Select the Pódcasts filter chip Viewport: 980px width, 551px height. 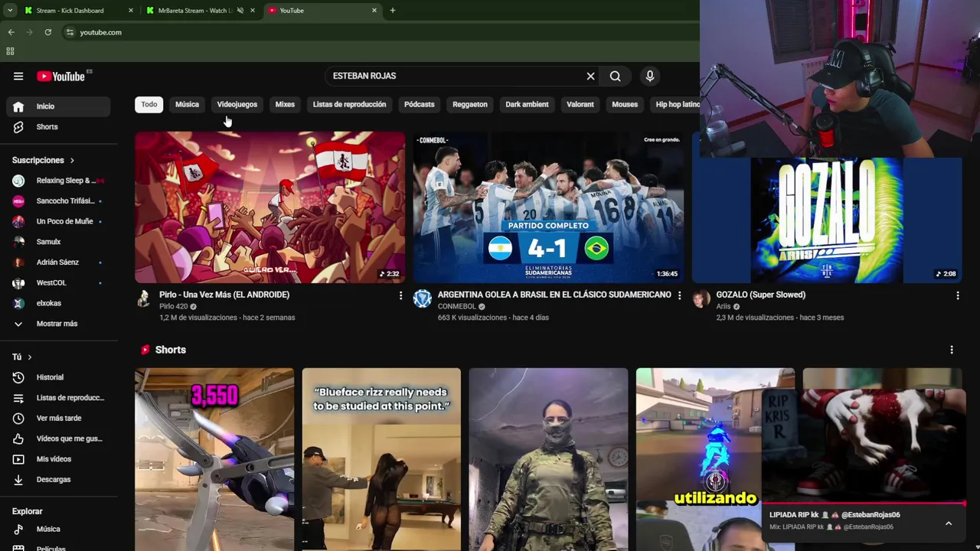pyautogui.click(x=419, y=104)
